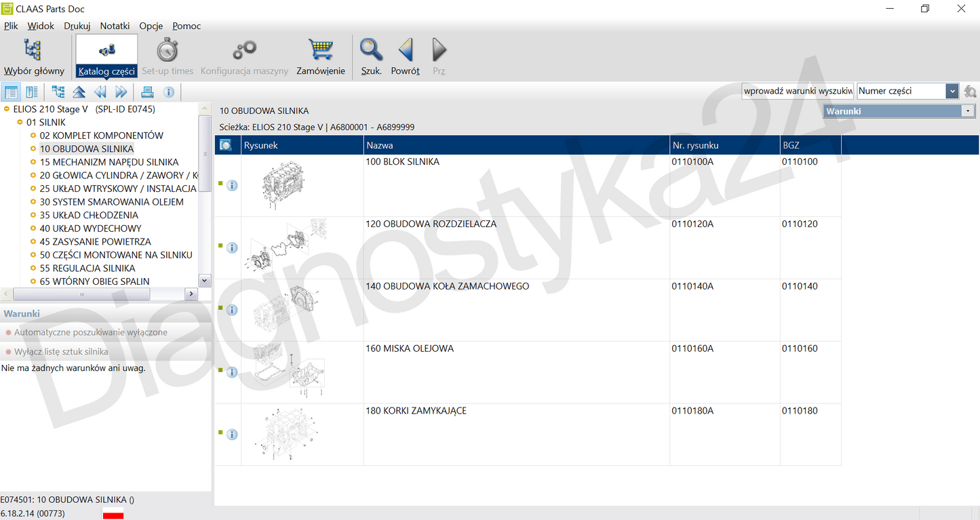Collapse the ELIOS 210 Stage V tree node
This screenshot has height=520, width=980.
[6, 108]
